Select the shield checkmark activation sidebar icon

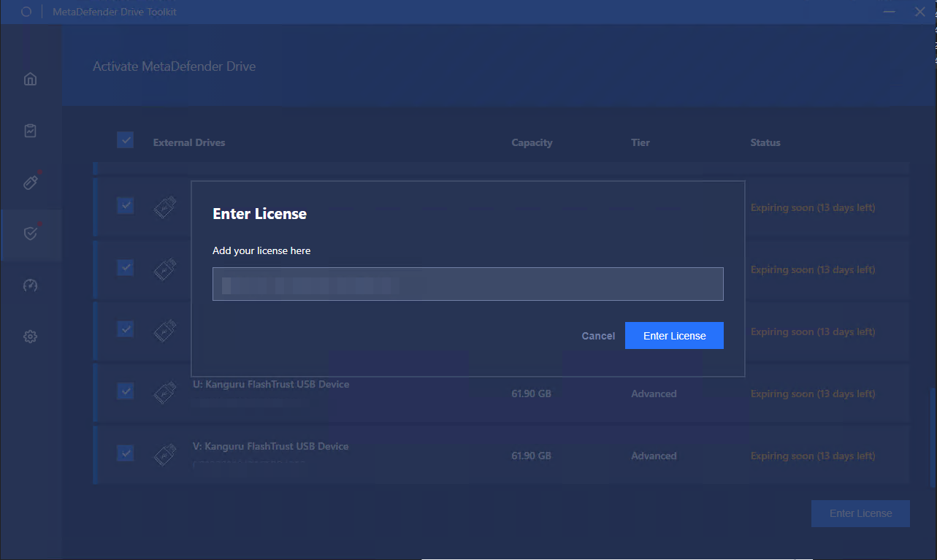click(x=30, y=234)
